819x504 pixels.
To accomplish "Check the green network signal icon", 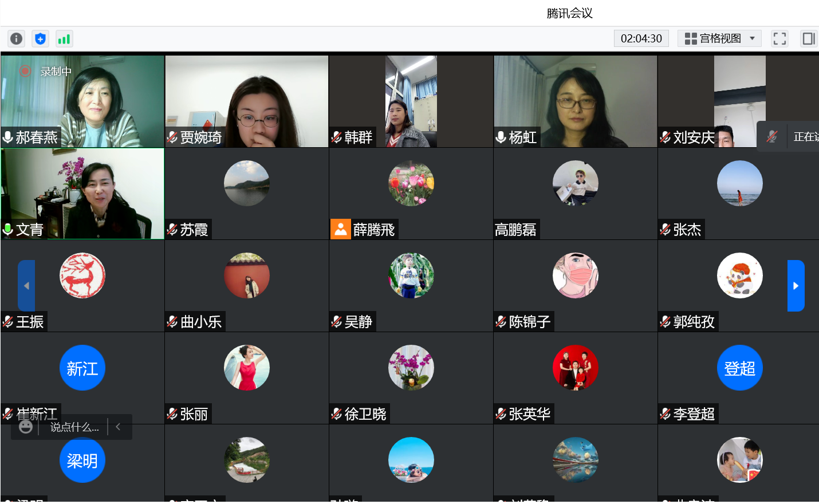I will click(x=64, y=38).
